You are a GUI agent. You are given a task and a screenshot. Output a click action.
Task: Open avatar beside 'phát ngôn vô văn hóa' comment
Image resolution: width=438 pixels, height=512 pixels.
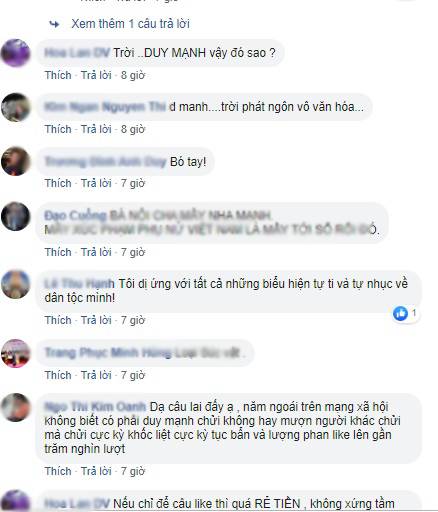[x=15, y=107]
